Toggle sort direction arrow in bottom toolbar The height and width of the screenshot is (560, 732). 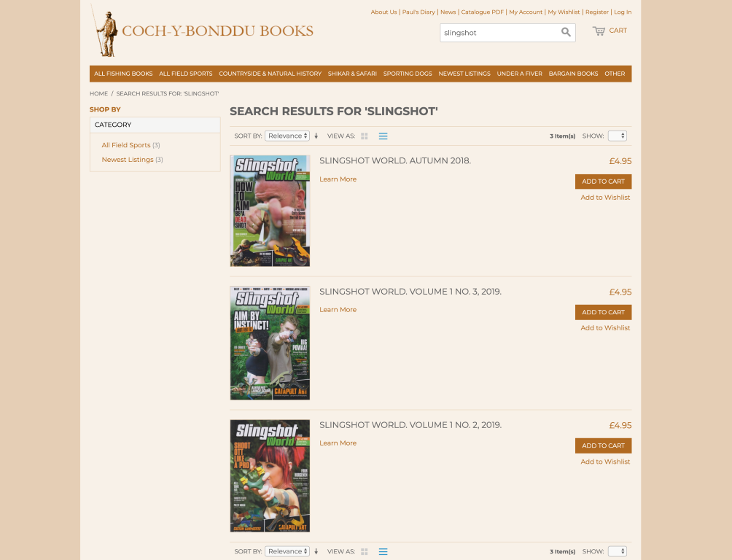pyautogui.click(x=316, y=551)
